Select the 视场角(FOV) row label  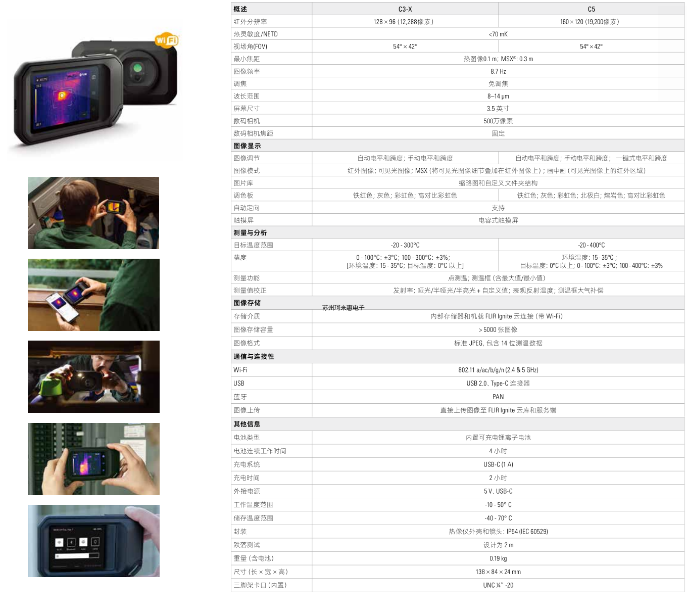point(250,46)
